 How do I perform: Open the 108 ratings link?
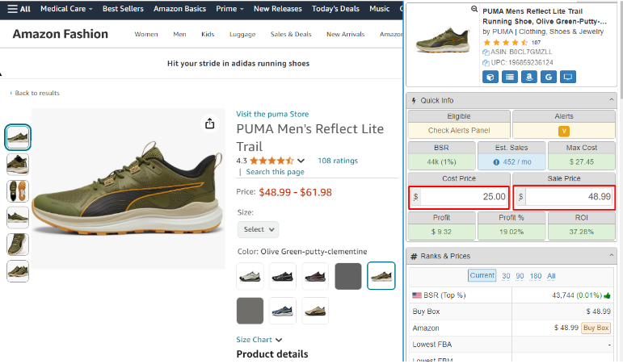pos(338,161)
